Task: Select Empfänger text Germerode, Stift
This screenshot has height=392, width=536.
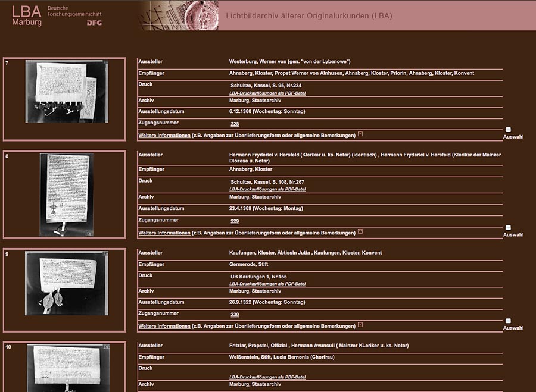Action: [x=248, y=264]
